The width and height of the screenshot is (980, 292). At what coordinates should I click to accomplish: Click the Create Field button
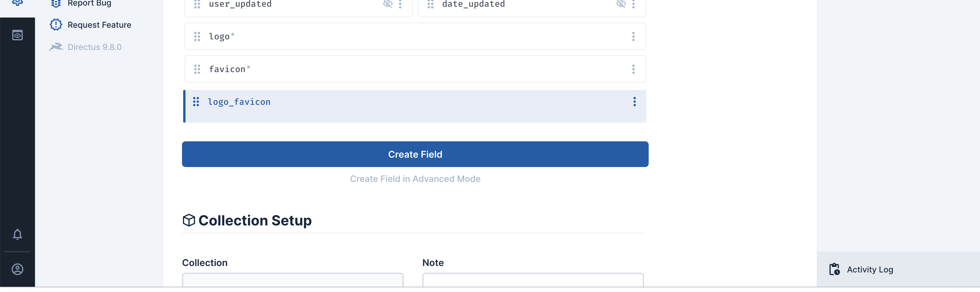tap(415, 154)
